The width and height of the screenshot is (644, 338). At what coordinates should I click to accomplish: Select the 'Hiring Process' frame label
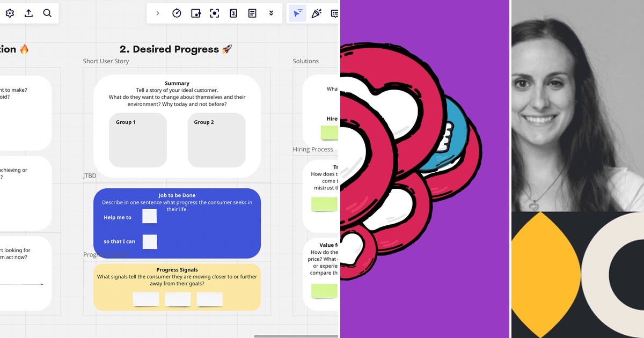(313, 149)
